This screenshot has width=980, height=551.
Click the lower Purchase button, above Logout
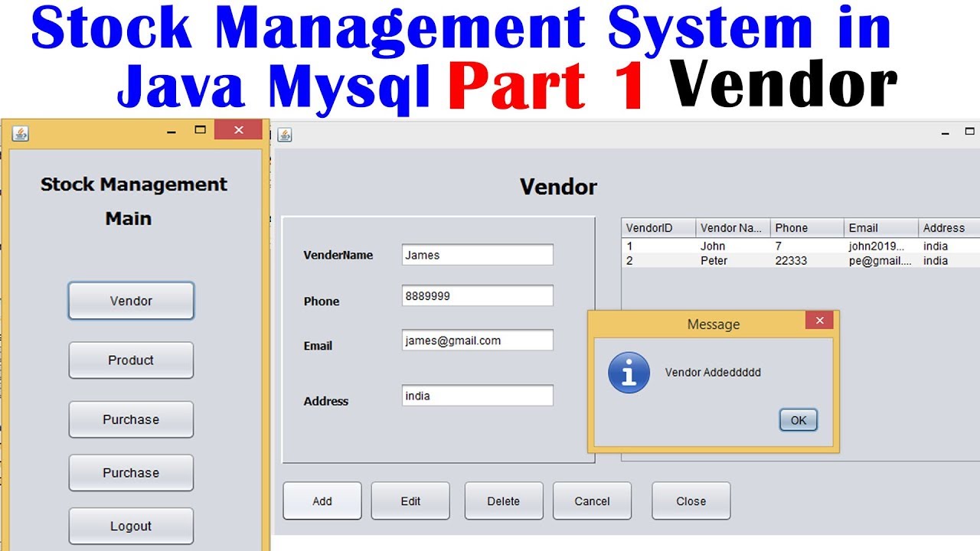point(131,473)
